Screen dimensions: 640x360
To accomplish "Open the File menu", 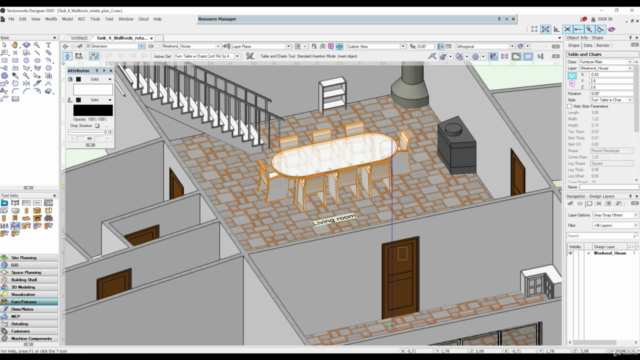I will click(x=11, y=19).
